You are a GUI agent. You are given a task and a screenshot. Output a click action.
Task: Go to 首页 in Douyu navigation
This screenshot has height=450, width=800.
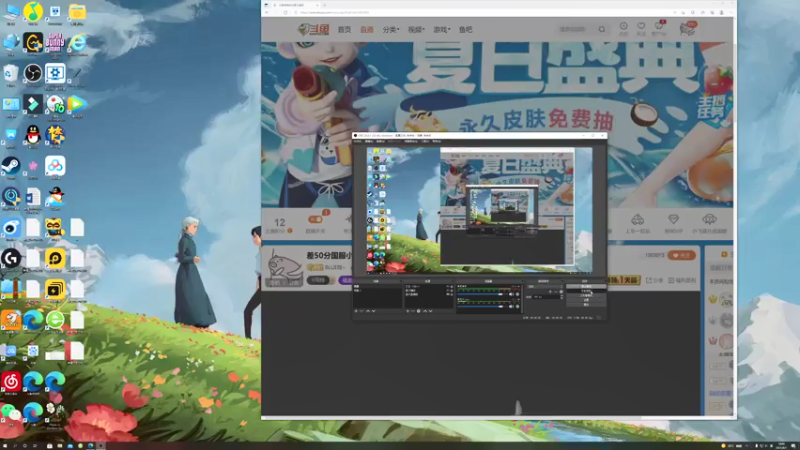[x=344, y=30]
